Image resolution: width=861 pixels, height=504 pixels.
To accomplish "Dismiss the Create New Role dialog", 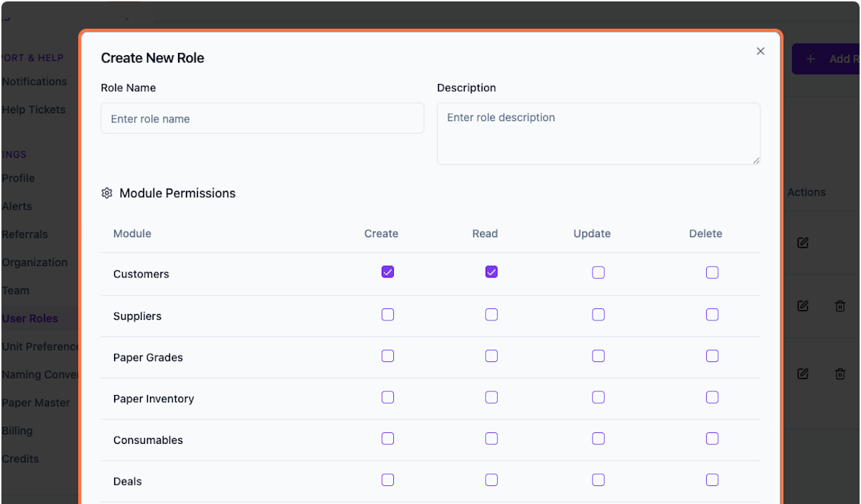I will pyautogui.click(x=760, y=51).
